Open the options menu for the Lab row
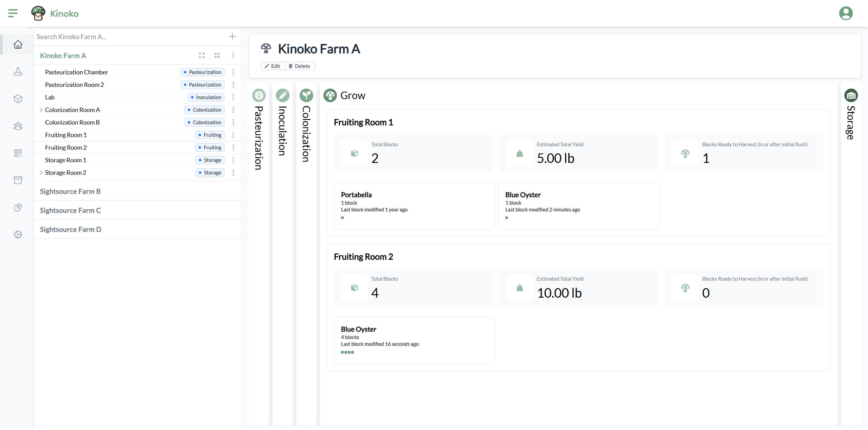 click(233, 97)
